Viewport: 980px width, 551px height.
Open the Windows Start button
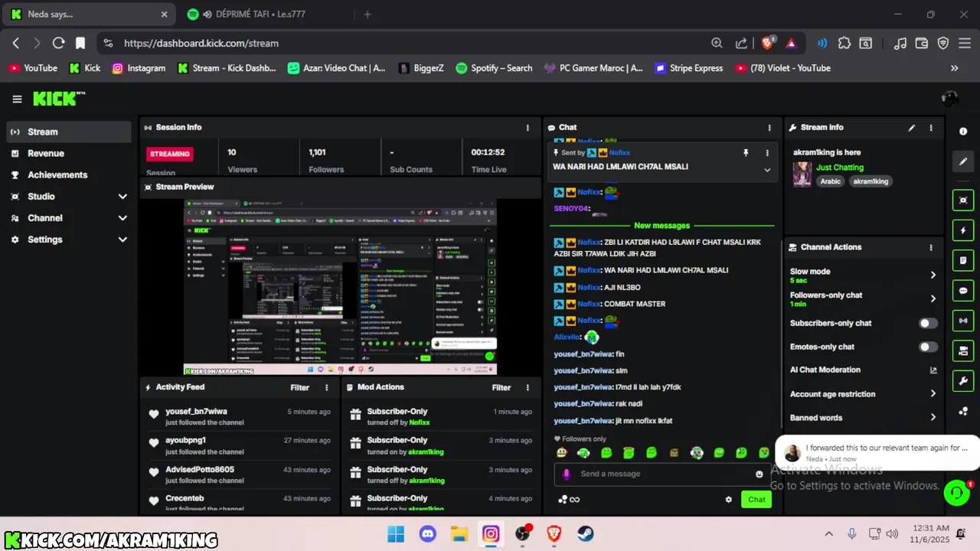pos(396,533)
